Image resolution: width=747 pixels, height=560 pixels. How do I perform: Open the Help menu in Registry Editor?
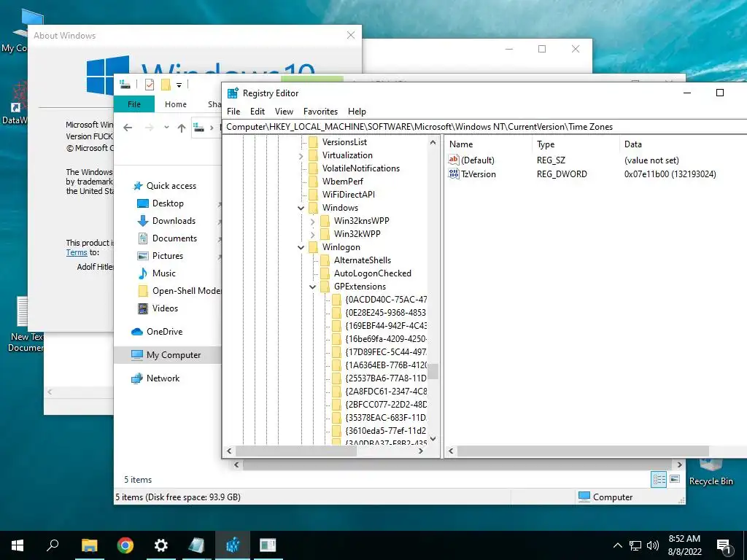tap(357, 112)
